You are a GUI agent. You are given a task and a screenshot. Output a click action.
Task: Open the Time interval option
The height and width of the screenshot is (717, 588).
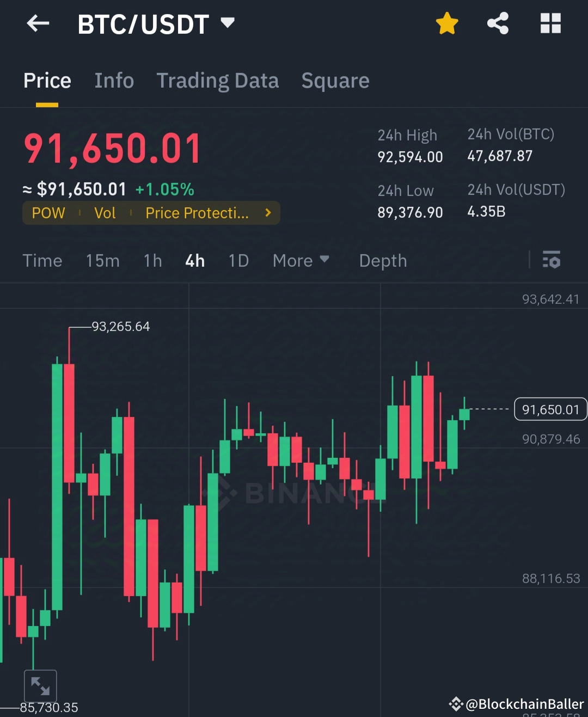tap(42, 261)
